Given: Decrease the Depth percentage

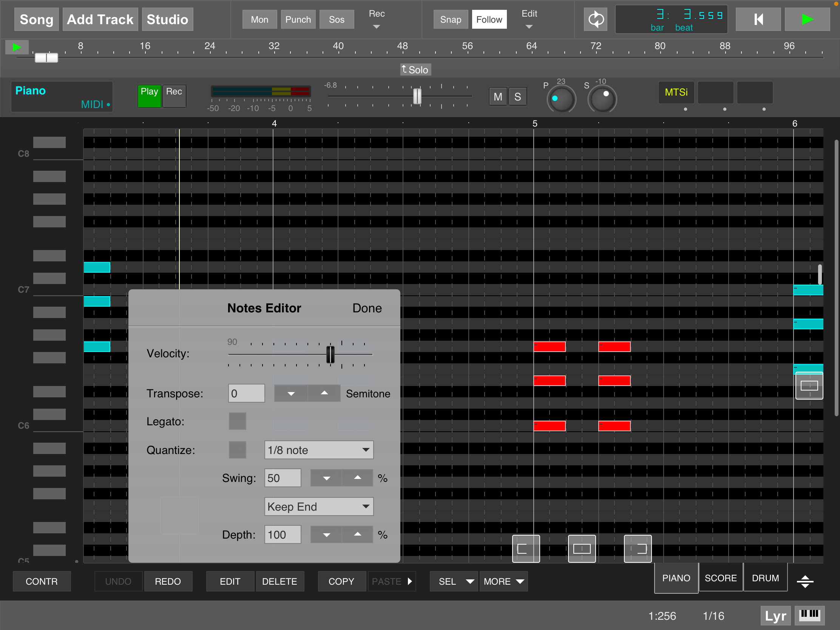Looking at the screenshot, I should point(326,535).
